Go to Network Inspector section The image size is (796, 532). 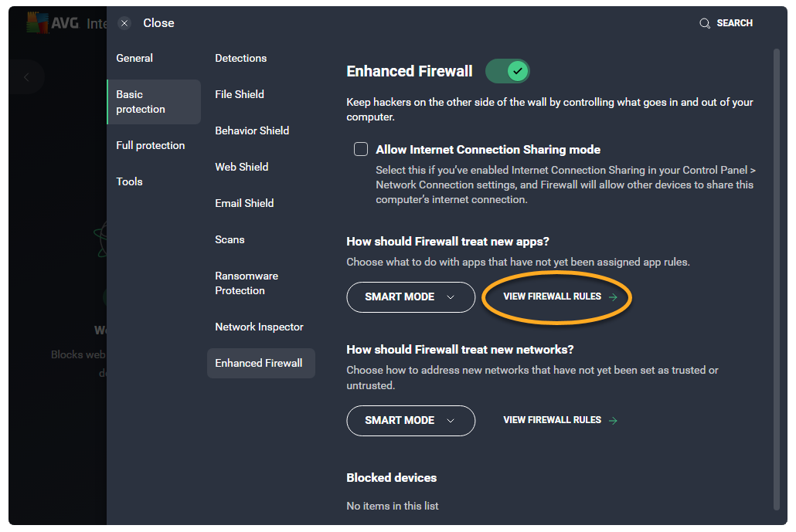(x=260, y=327)
